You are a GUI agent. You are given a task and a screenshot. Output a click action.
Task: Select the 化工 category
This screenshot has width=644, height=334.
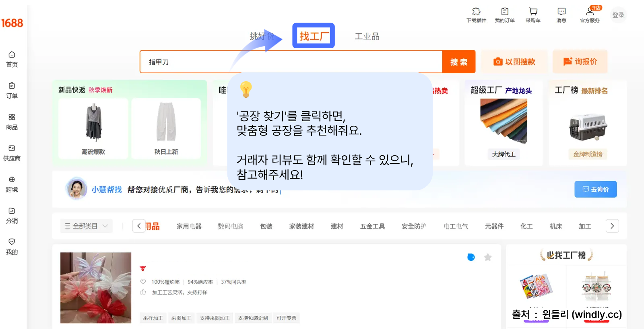[526, 226]
